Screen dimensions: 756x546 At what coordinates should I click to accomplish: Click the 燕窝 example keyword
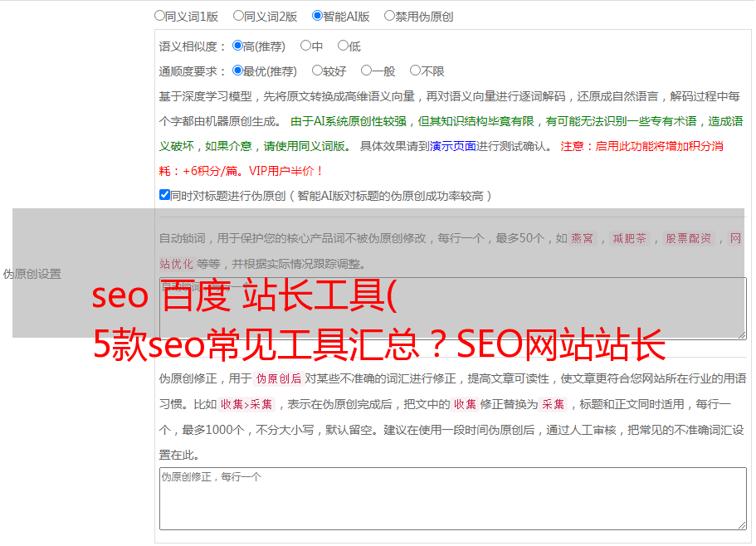point(583,238)
